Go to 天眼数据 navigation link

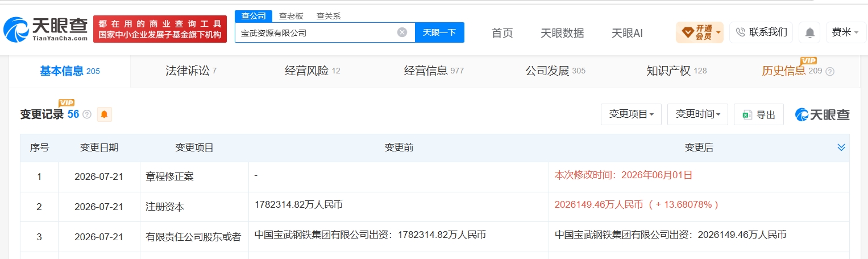tap(562, 33)
